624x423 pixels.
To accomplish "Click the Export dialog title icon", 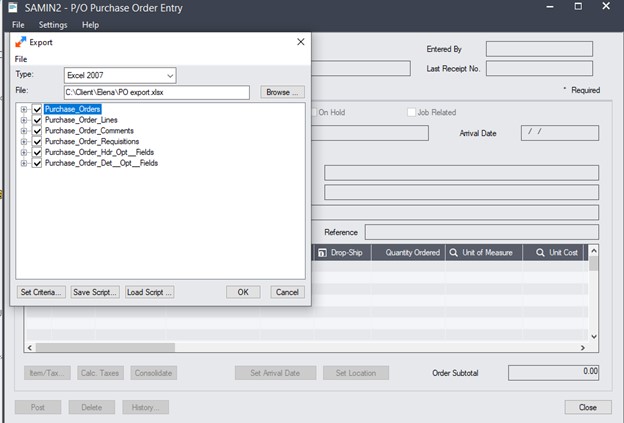I will coord(21,42).
